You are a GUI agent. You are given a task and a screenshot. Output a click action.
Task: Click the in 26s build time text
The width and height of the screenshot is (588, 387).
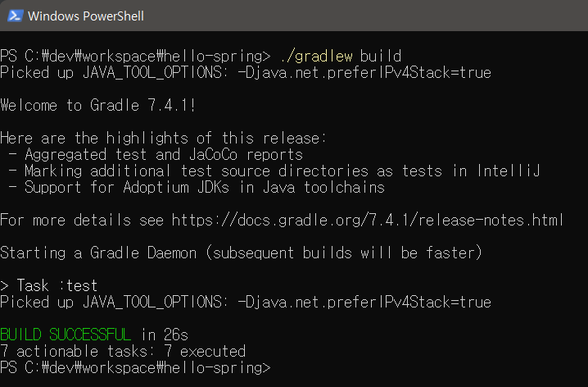tap(165, 335)
